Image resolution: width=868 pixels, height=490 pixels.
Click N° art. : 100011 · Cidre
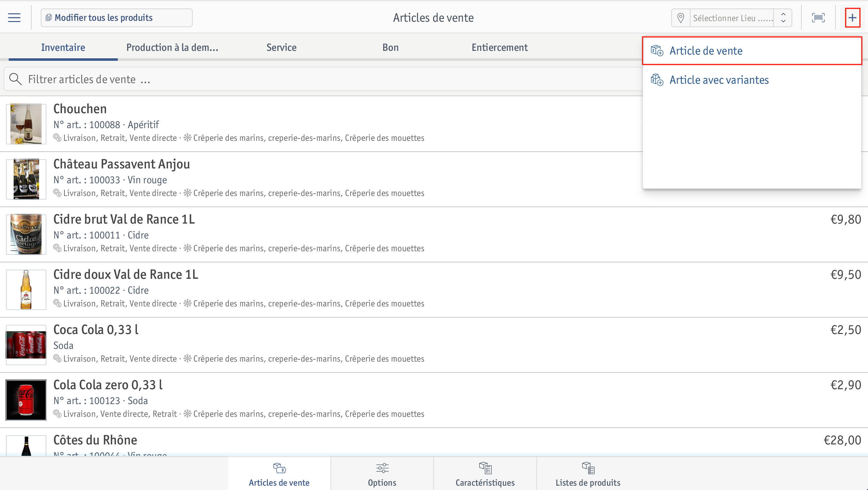[x=101, y=235]
